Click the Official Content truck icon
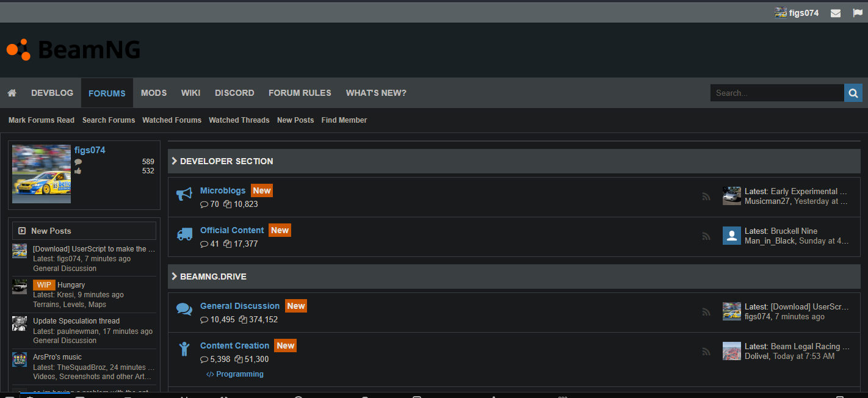Image resolution: width=868 pixels, height=398 pixels. tap(184, 234)
